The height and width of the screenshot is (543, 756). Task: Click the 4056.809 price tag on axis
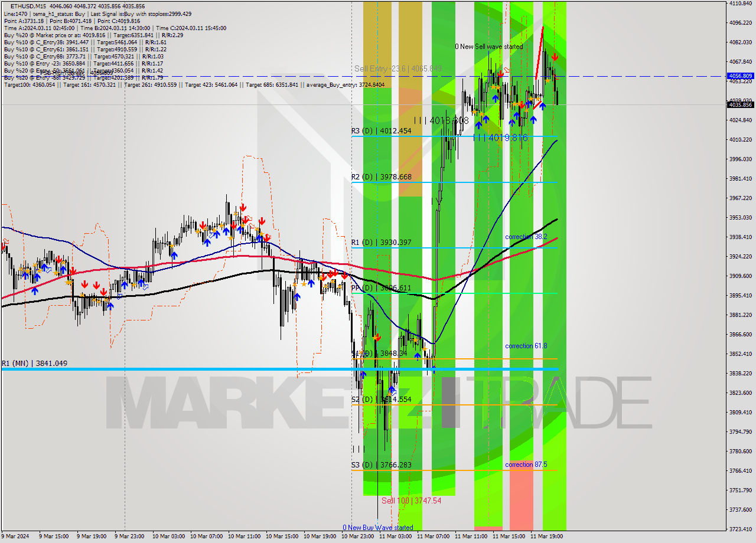click(x=741, y=76)
